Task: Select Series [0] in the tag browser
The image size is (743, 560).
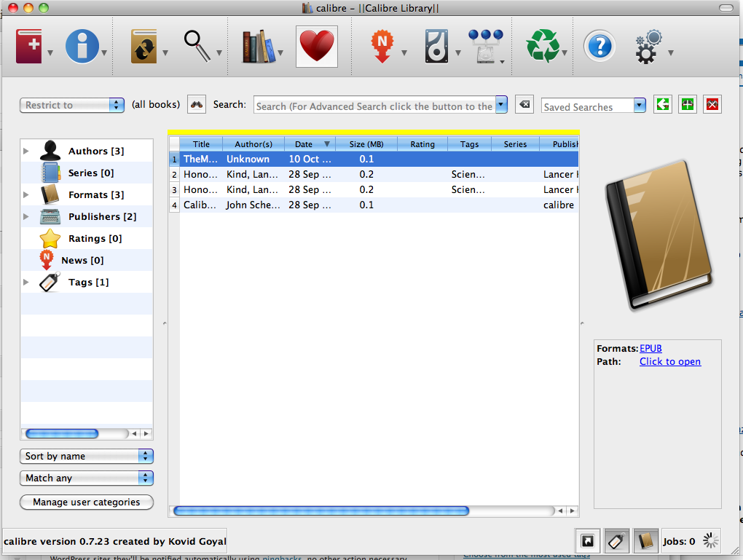Action: 87,173
